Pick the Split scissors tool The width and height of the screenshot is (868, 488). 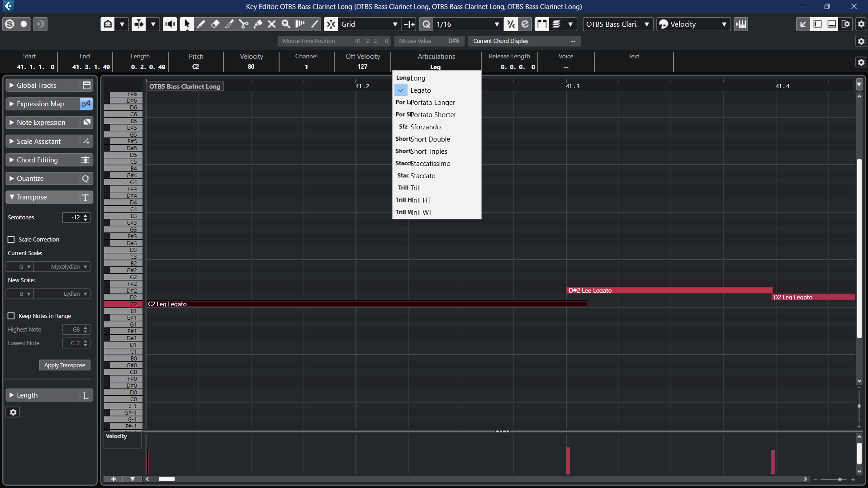[x=244, y=24]
